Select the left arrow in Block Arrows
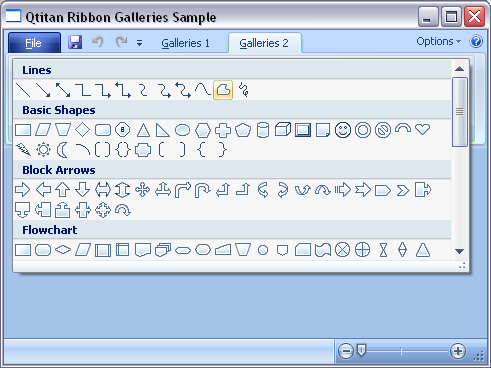 [43, 190]
